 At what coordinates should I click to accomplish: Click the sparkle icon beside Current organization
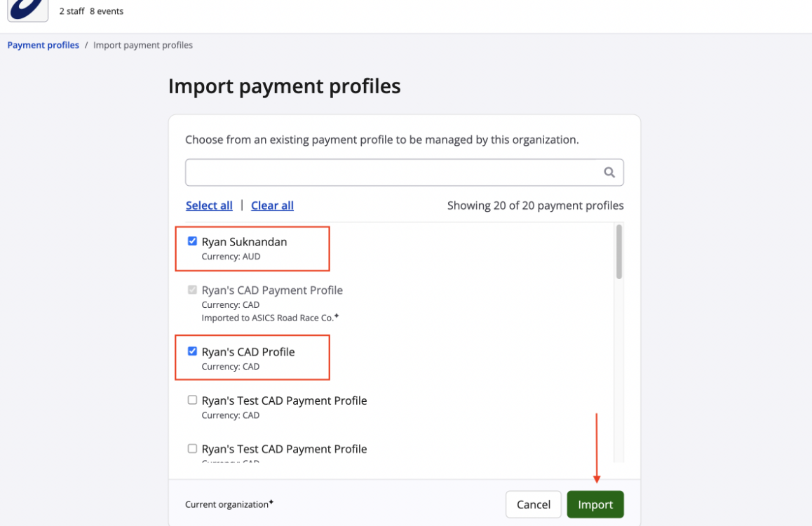[271, 503]
